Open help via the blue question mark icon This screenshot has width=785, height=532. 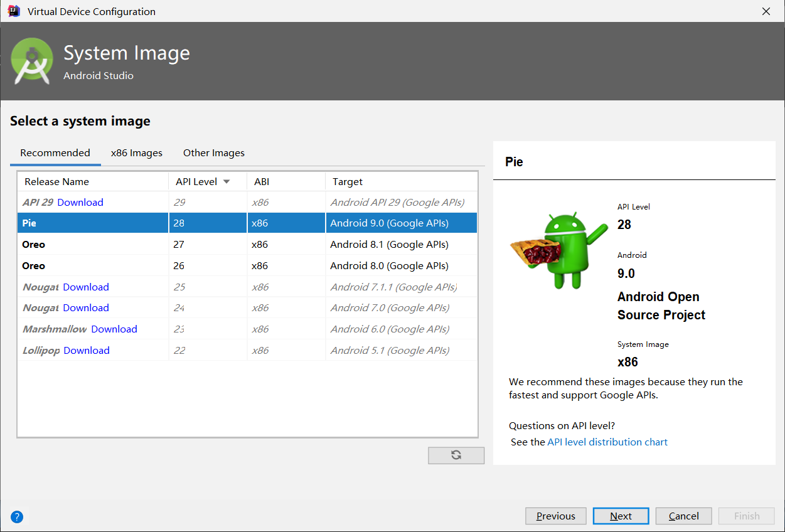[x=17, y=517]
